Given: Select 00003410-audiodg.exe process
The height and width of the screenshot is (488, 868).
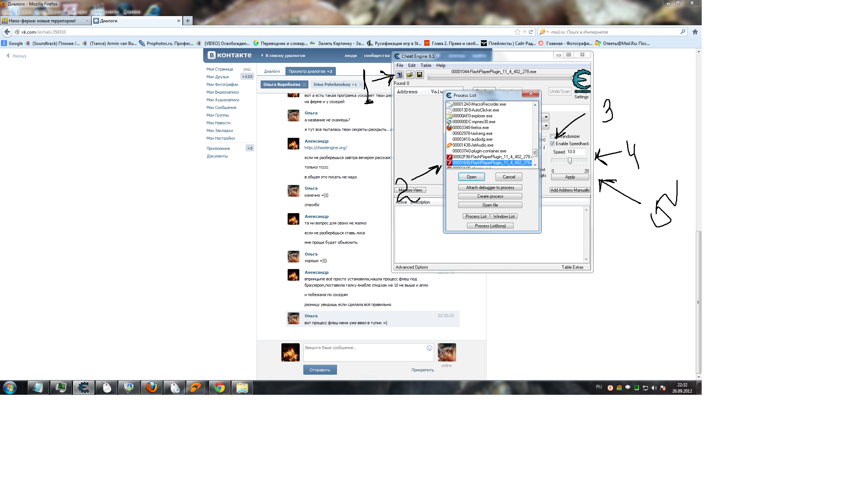Looking at the screenshot, I should [489, 139].
